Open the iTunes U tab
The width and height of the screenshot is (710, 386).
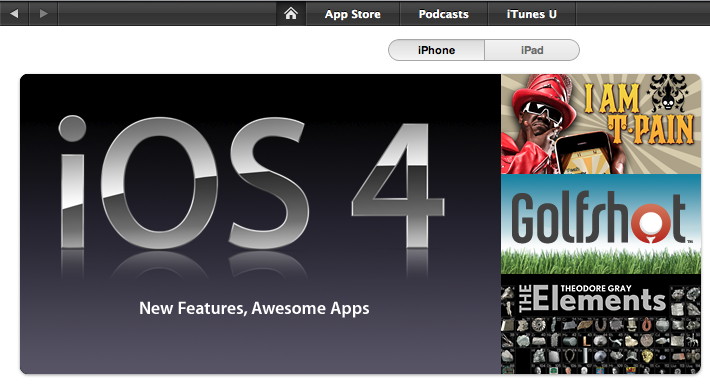[532, 14]
